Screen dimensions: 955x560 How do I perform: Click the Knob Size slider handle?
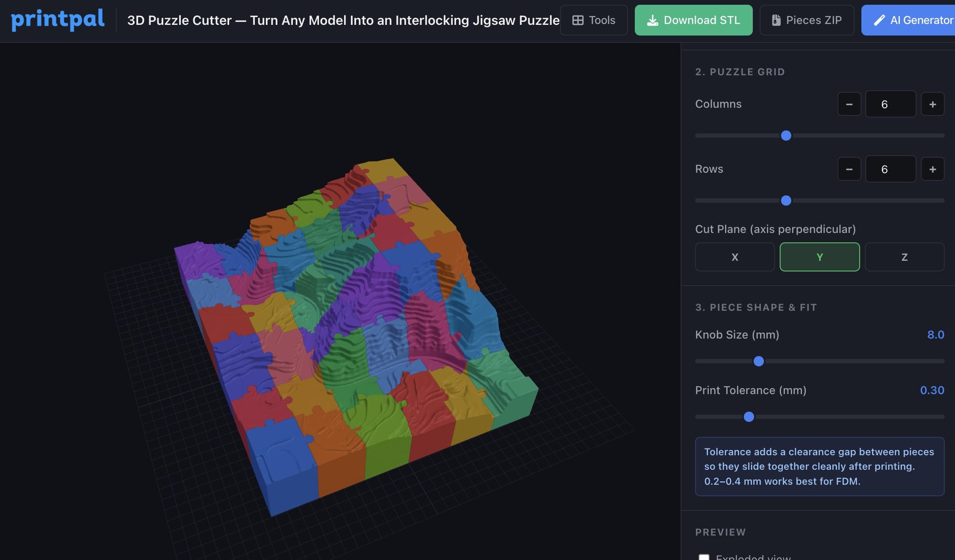pyautogui.click(x=758, y=361)
